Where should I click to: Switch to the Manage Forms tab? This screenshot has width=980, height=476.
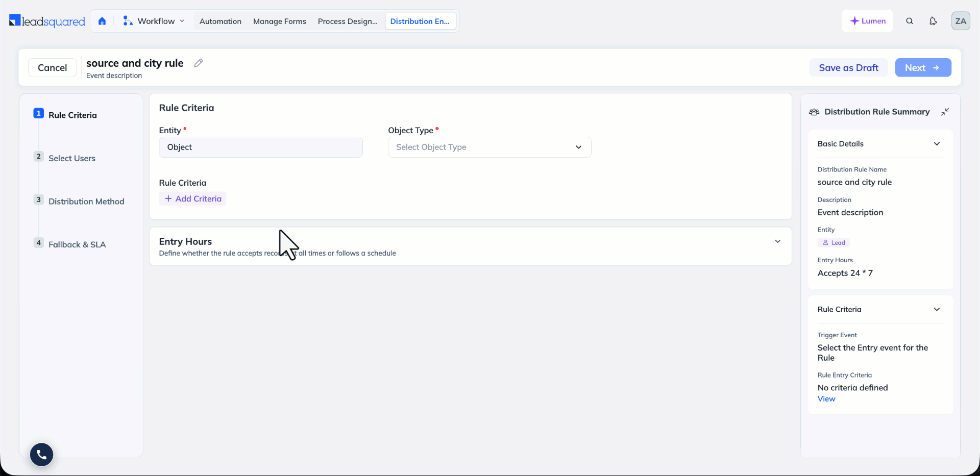click(x=280, y=21)
